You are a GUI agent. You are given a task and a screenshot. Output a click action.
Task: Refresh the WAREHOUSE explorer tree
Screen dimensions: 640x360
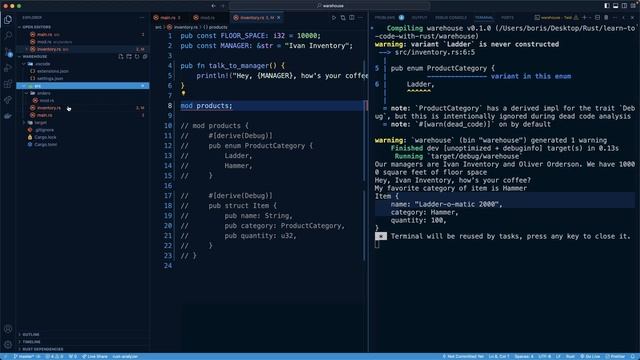click(x=137, y=57)
